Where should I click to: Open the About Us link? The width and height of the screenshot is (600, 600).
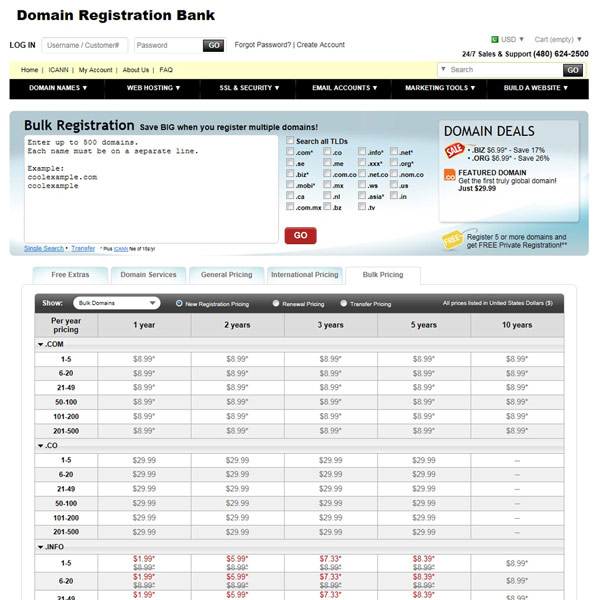(x=135, y=70)
